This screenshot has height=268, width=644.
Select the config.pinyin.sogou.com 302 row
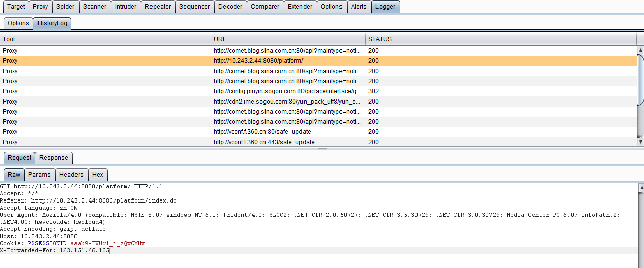pyautogui.click(x=287, y=91)
